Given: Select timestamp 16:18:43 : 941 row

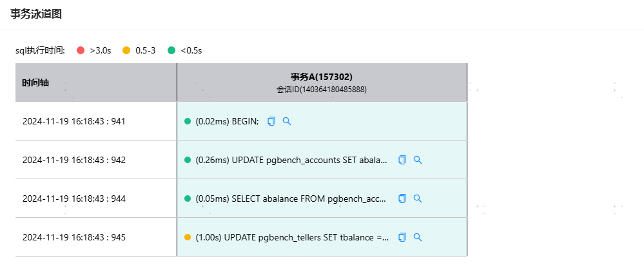Looking at the screenshot, I should click(74, 121).
